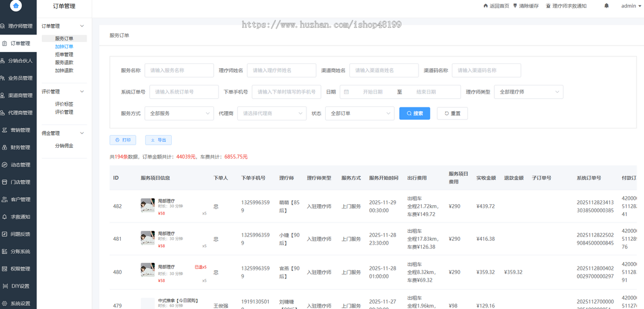644x309 pixels.
Task: Click the 理疗师求救通知 alarm icon
Action: (548, 6)
